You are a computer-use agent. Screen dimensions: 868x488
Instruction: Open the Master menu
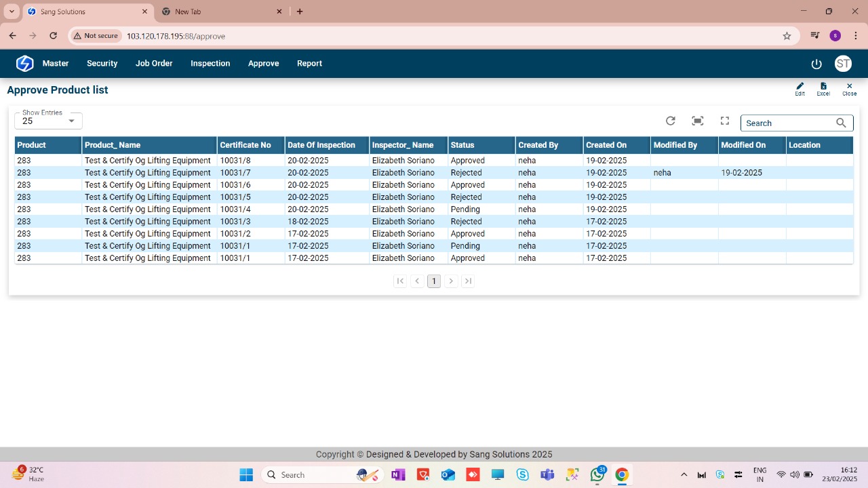click(56, 63)
